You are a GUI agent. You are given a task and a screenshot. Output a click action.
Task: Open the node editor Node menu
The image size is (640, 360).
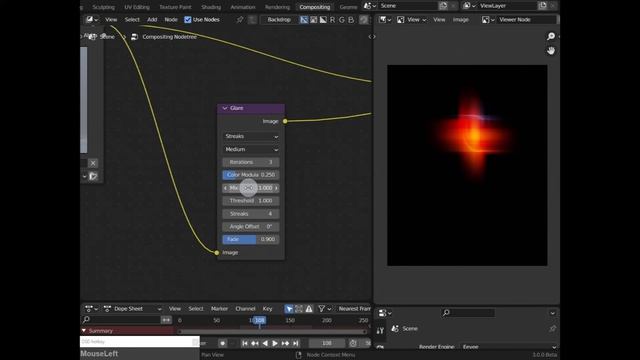pos(171,20)
